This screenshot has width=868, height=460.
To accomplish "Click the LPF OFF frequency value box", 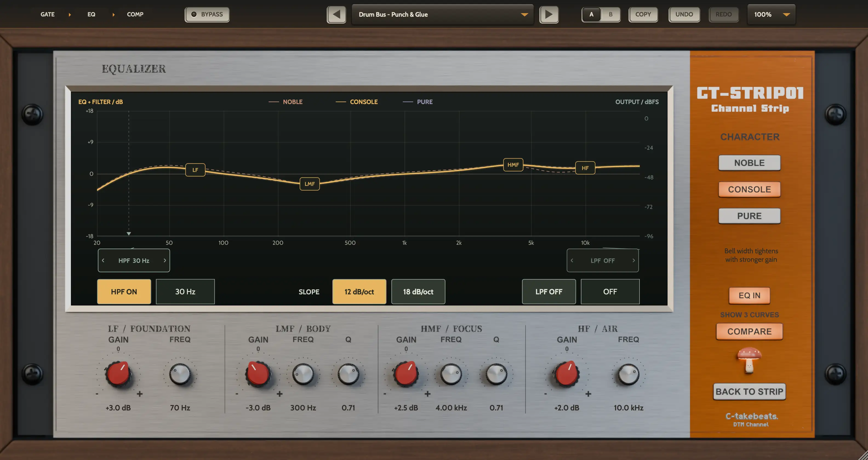I will point(610,292).
